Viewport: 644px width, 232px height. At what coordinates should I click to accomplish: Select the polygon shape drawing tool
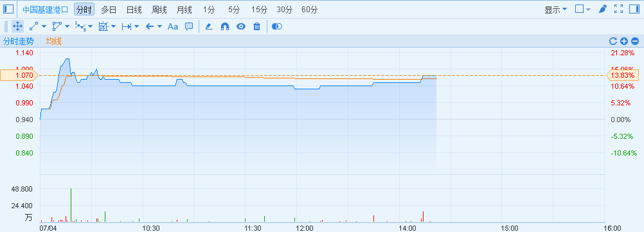tap(57, 26)
